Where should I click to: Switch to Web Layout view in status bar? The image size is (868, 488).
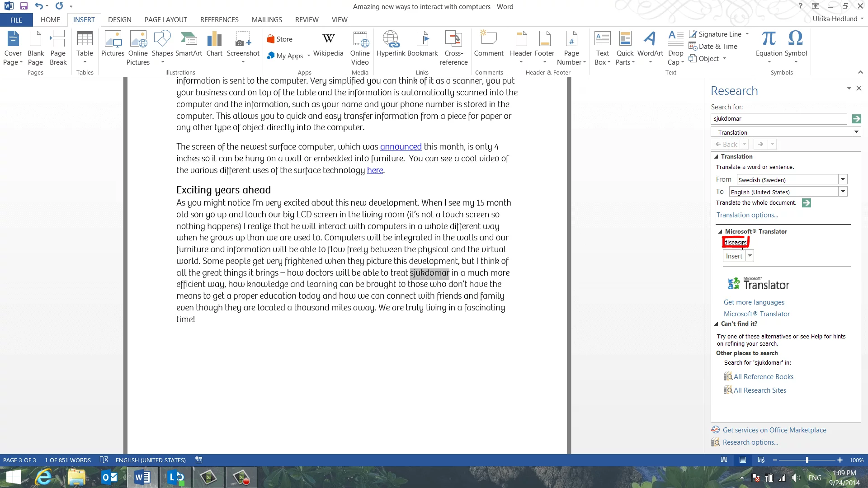[761, 460]
